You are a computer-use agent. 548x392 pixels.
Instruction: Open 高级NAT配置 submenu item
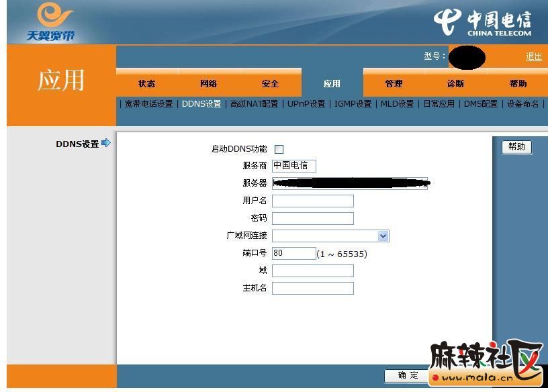click(x=254, y=104)
